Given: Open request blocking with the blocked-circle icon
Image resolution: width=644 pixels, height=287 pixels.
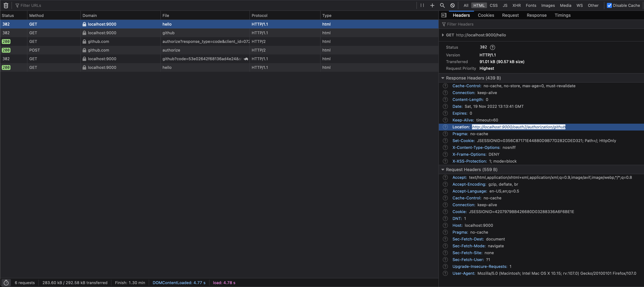Looking at the screenshot, I should 452,5.
